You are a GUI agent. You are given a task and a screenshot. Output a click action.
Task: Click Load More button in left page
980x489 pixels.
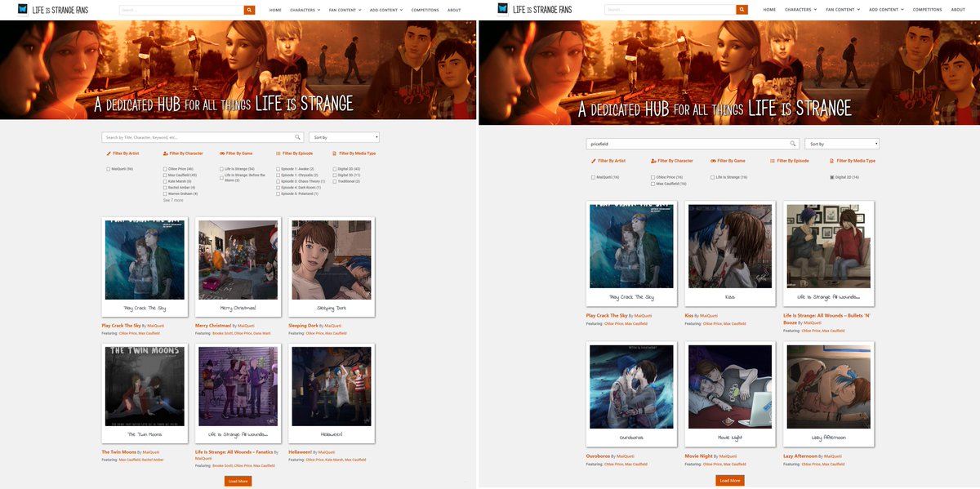(x=238, y=481)
